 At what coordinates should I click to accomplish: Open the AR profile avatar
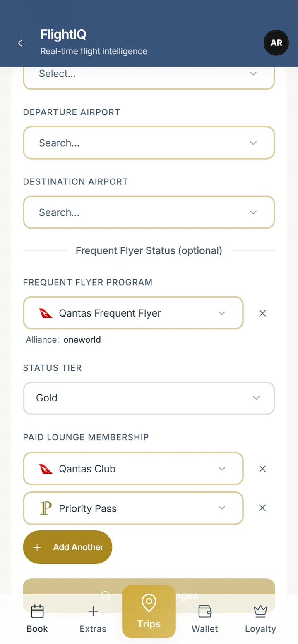[276, 43]
